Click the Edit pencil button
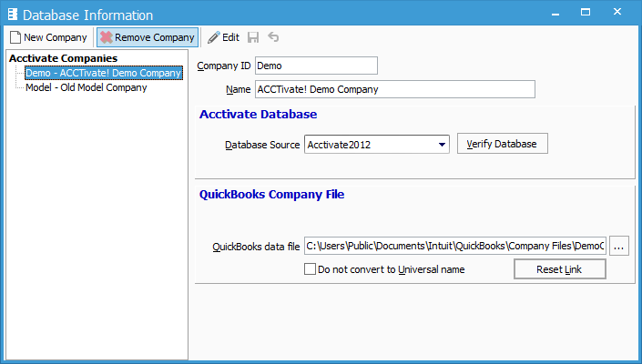This screenshot has width=642, height=364. [x=223, y=37]
